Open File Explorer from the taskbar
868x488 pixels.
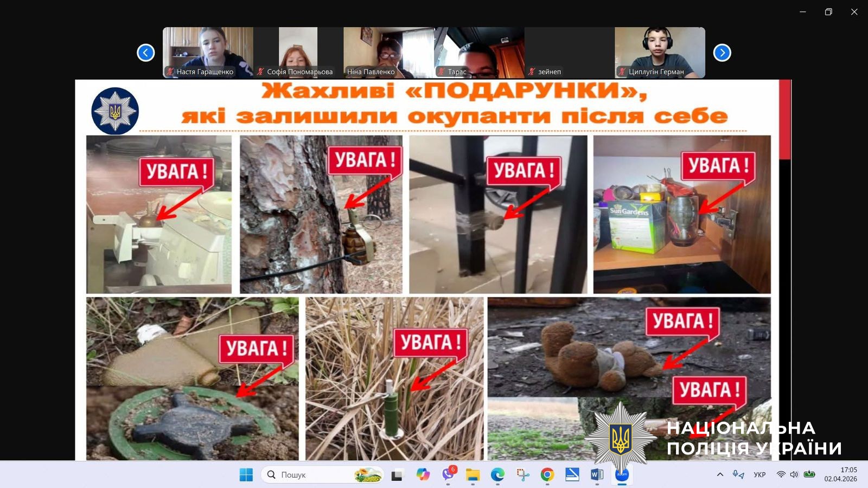[473, 475]
